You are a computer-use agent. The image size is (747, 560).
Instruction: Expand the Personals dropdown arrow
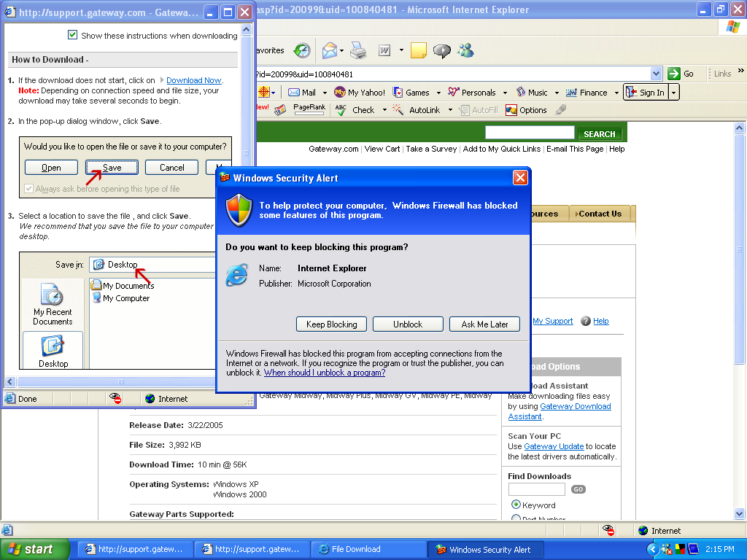tap(505, 93)
